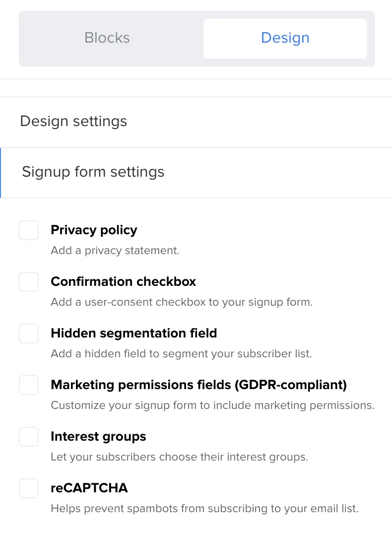Click the bold Privacy policy label

[x=94, y=230]
